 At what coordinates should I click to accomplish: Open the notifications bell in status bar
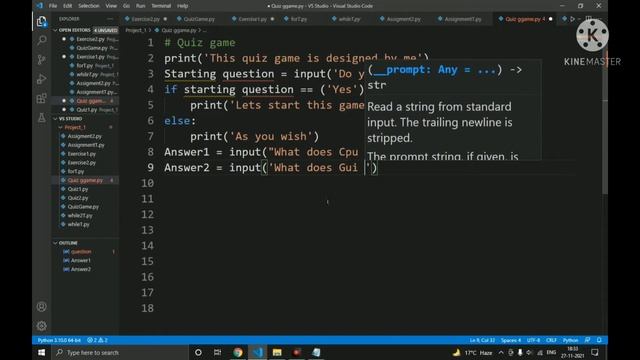click(599, 340)
